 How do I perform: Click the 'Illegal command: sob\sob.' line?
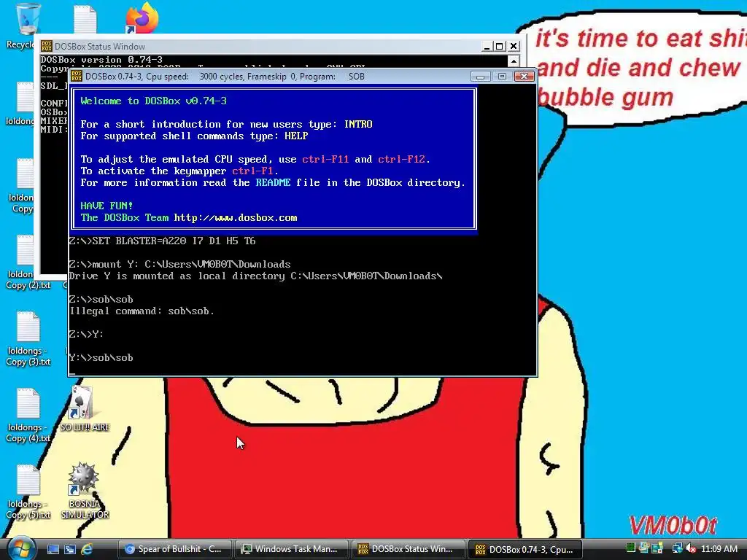point(142,311)
